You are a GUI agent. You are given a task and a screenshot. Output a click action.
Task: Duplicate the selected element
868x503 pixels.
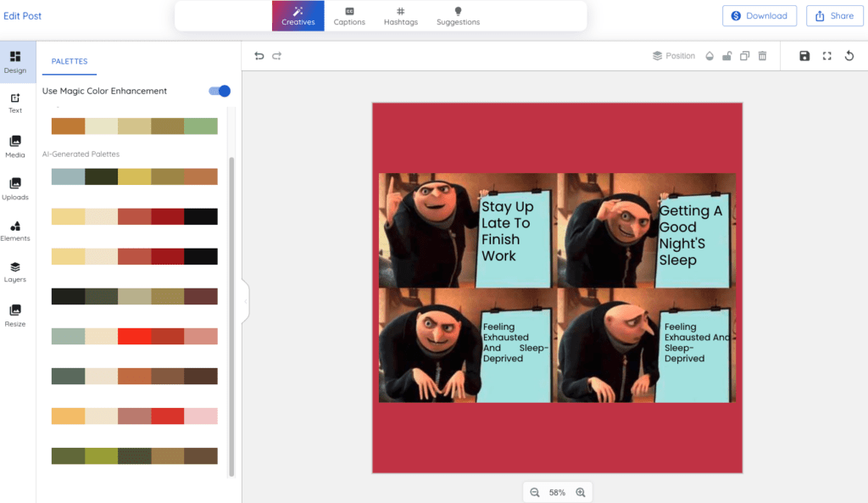tap(744, 56)
